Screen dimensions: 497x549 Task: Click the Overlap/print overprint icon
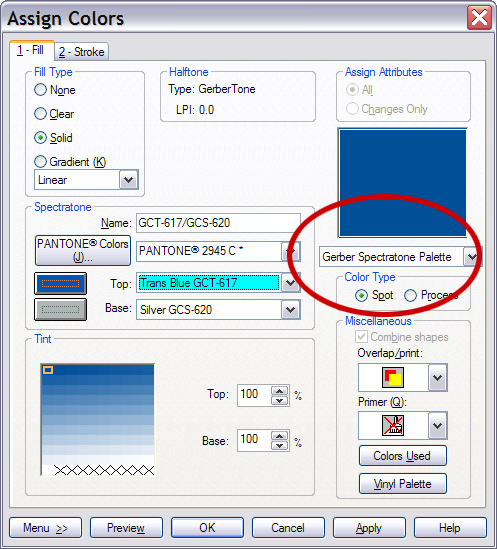(393, 377)
